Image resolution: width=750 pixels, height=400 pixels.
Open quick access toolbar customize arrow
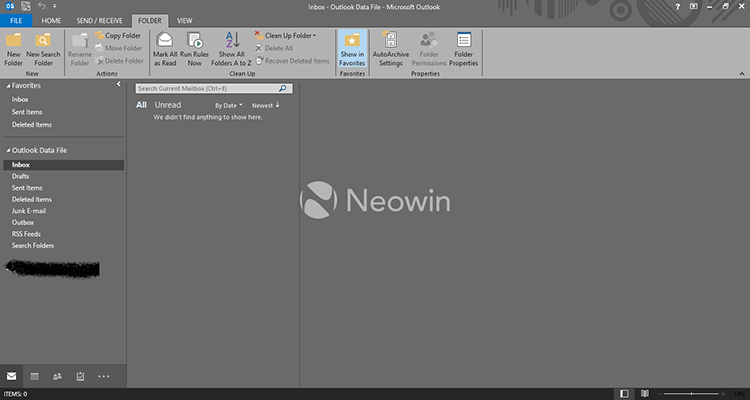[55, 6]
